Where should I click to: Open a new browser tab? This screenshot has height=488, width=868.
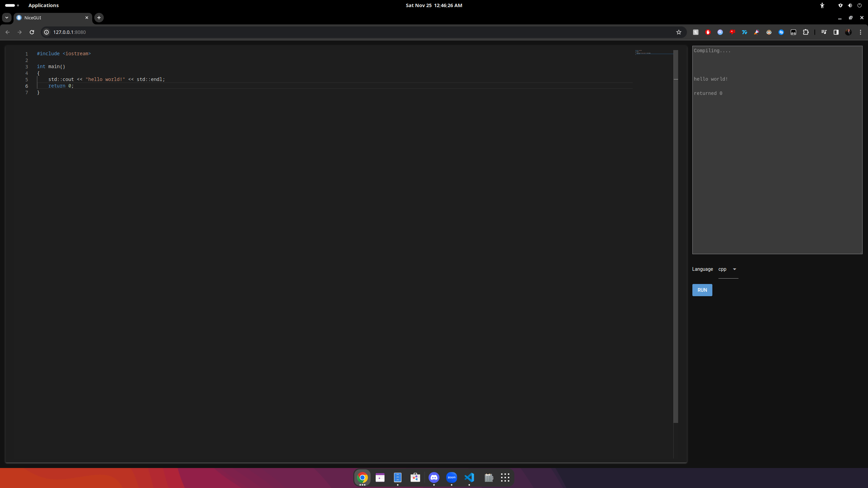pos(99,18)
